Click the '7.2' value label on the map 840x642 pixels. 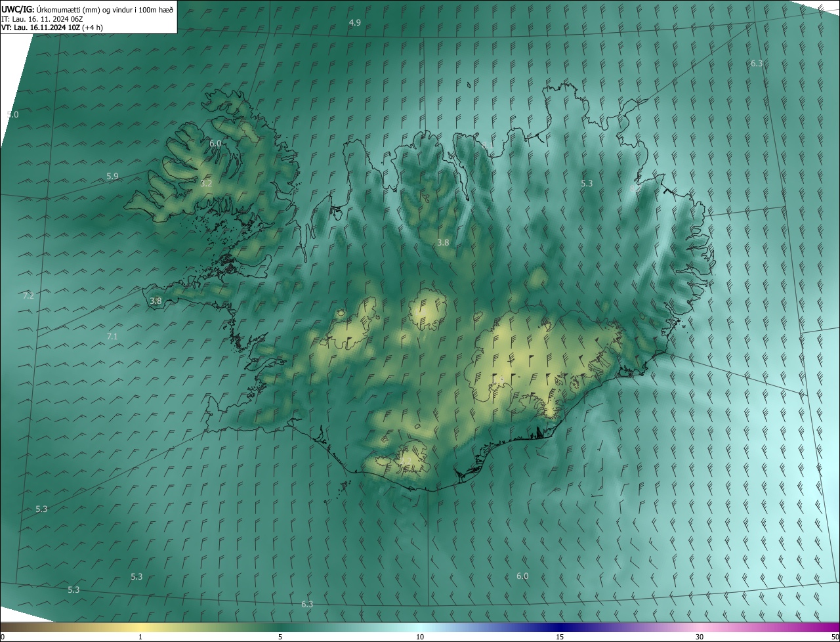pos(28,295)
